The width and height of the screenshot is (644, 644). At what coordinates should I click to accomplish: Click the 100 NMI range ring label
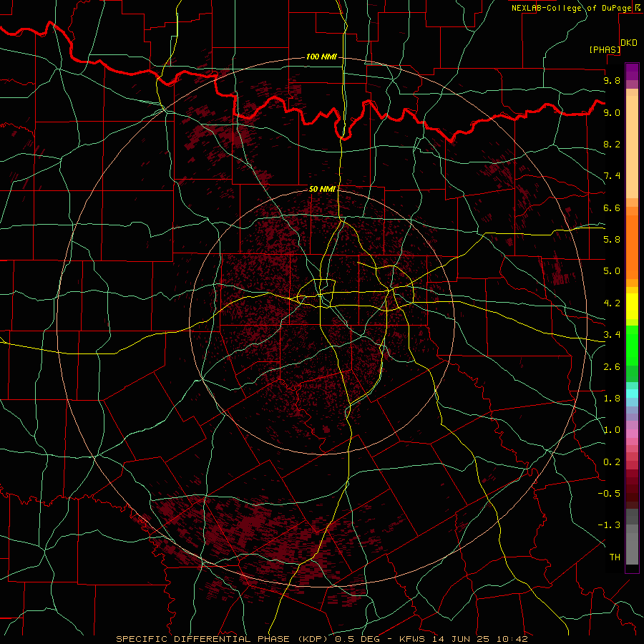click(x=321, y=57)
